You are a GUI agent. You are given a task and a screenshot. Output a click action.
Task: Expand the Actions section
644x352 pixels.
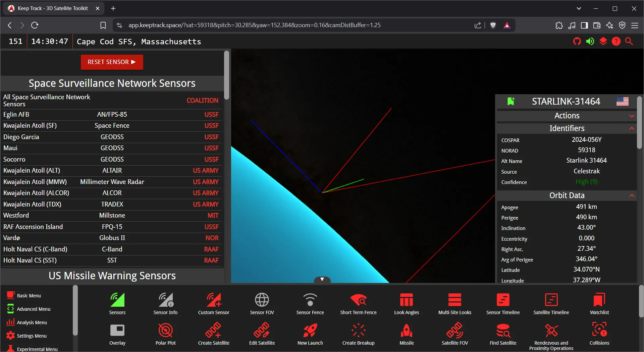[x=567, y=116]
